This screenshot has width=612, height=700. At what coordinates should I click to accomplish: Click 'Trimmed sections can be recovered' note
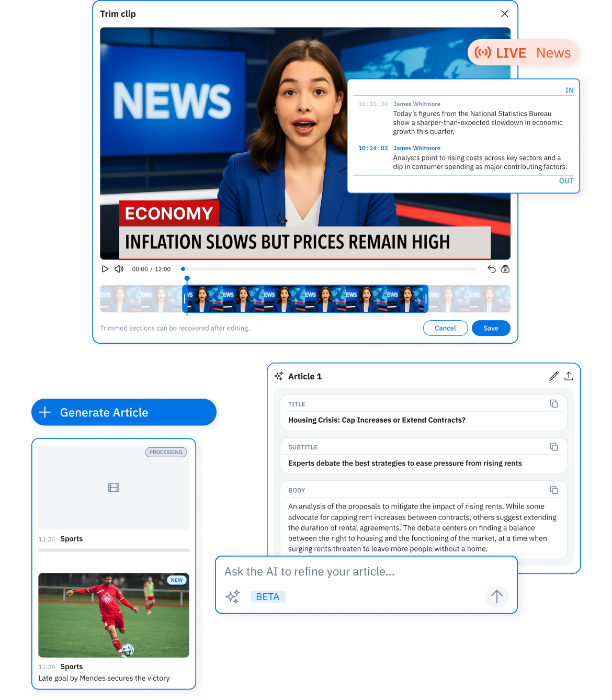click(175, 329)
